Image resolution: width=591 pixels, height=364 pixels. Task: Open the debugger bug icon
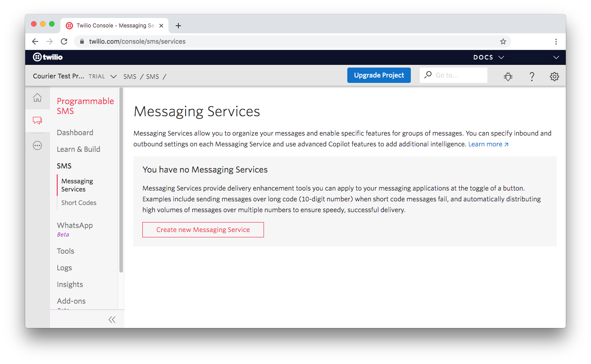click(x=508, y=77)
